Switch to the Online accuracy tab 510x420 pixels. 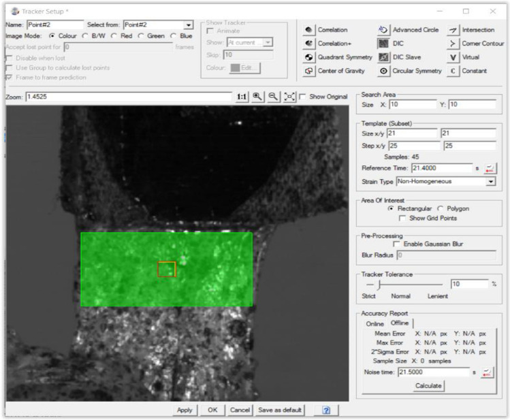[x=375, y=323]
